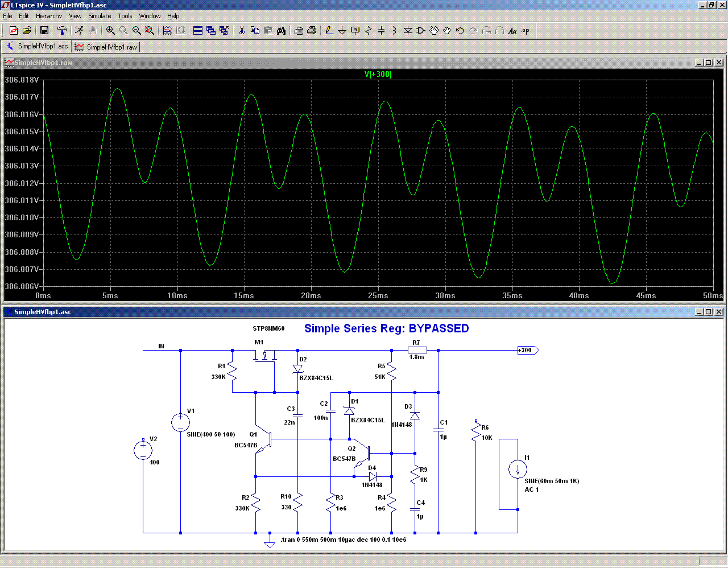Select the Place Ground tool
The width and height of the screenshot is (728, 568).
[x=342, y=31]
